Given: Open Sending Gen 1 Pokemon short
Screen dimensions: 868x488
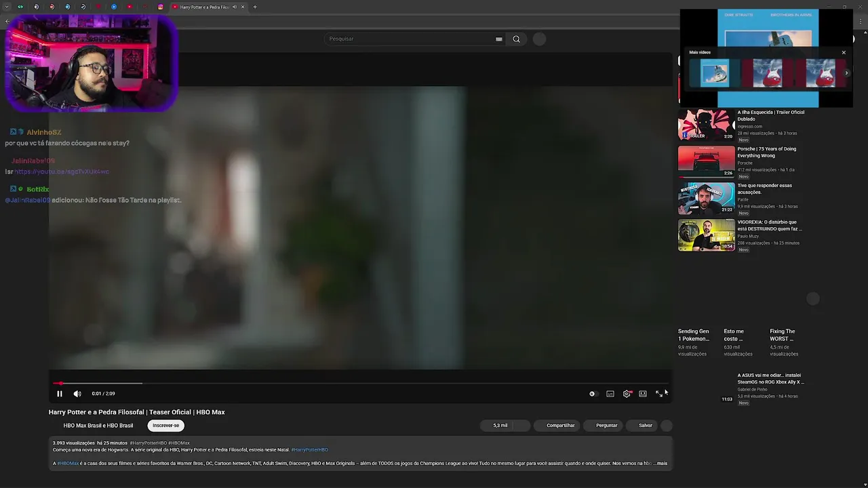Looking at the screenshot, I should point(694,335).
